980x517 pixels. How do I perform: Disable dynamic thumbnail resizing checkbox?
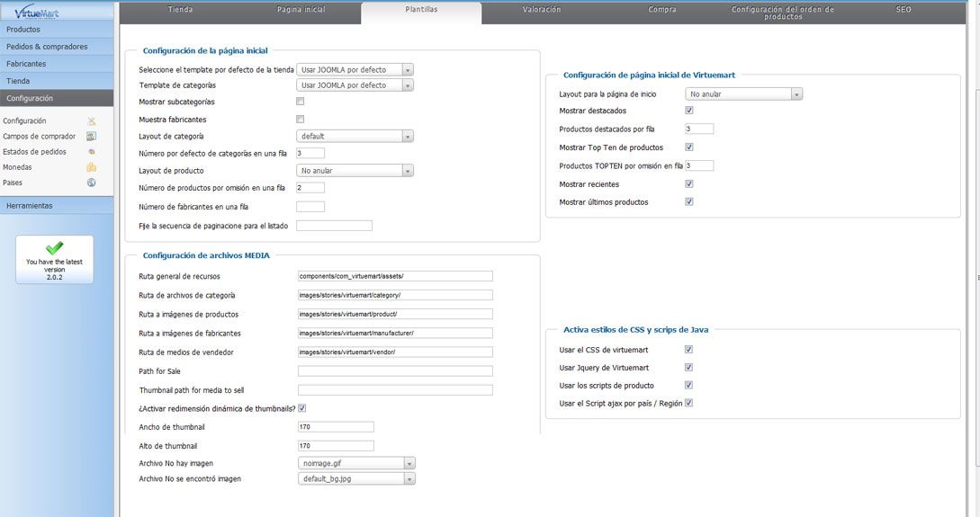(301, 408)
